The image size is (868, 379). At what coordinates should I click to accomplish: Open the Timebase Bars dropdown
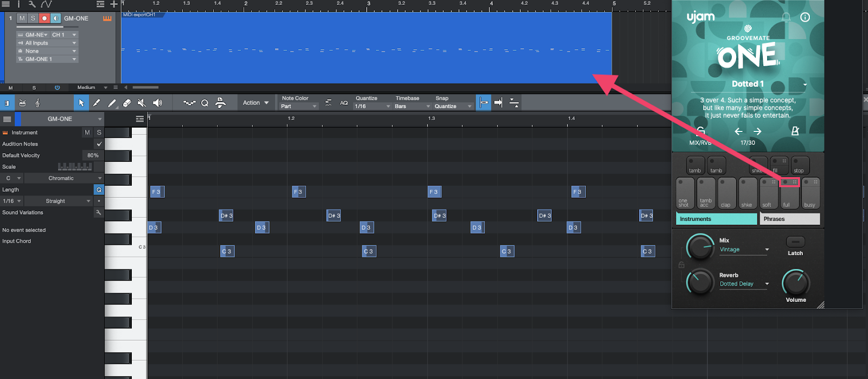(412, 106)
